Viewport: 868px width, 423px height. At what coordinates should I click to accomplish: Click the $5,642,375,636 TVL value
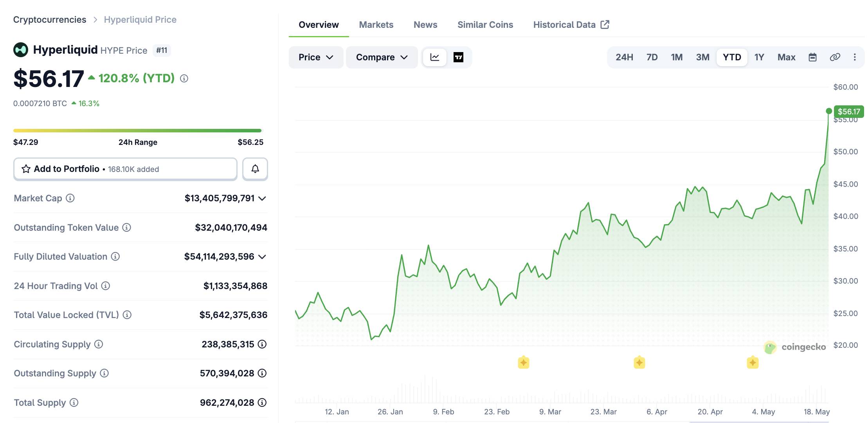coord(233,315)
